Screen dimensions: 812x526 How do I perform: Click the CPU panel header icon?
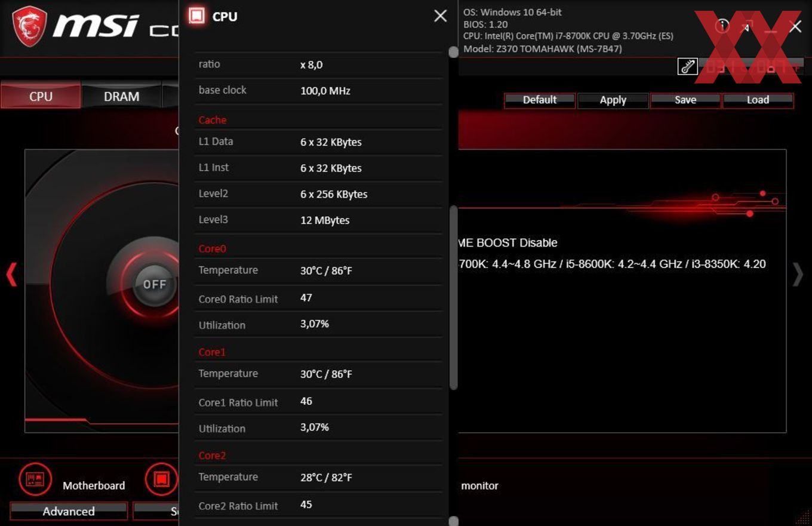point(196,16)
